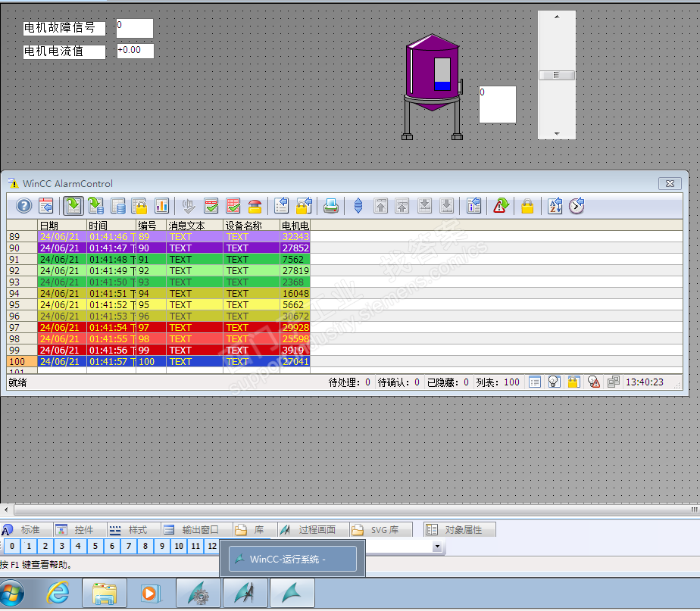Go to the next message
Viewport: 700px width, 611px height.
pyautogui.click(x=424, y=206)
